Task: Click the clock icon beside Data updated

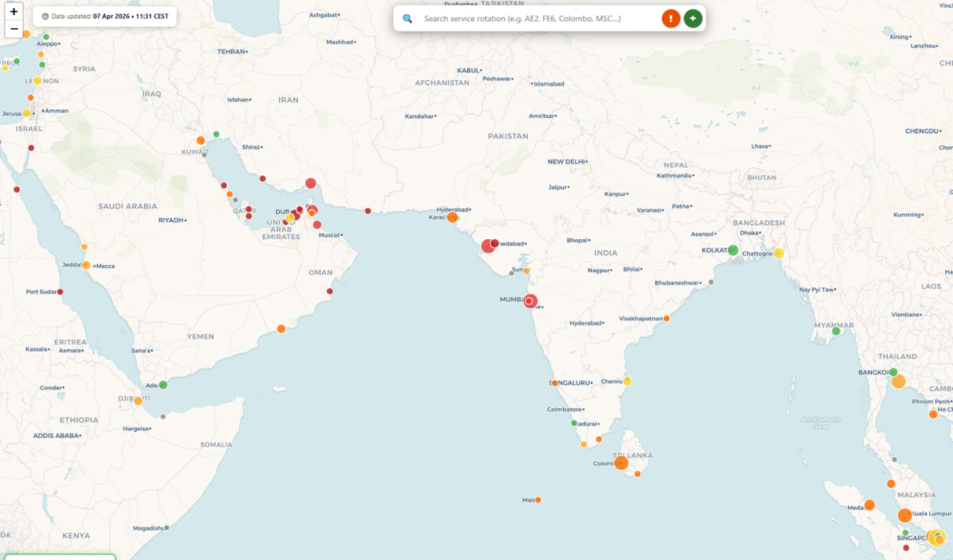Action: (x=45, y=16)
